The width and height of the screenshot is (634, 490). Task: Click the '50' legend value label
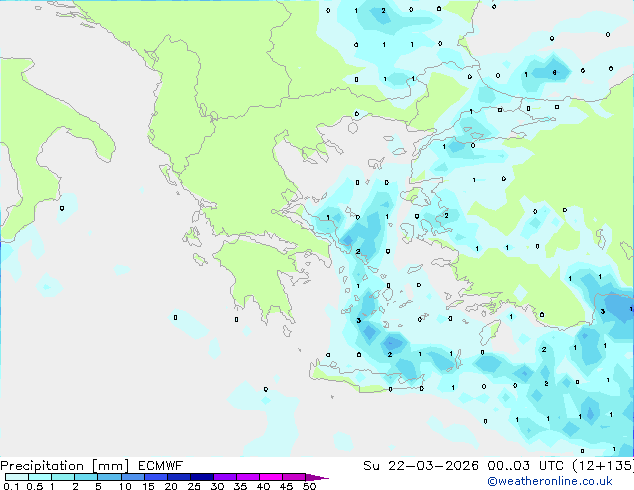click(x=309, y=486)
